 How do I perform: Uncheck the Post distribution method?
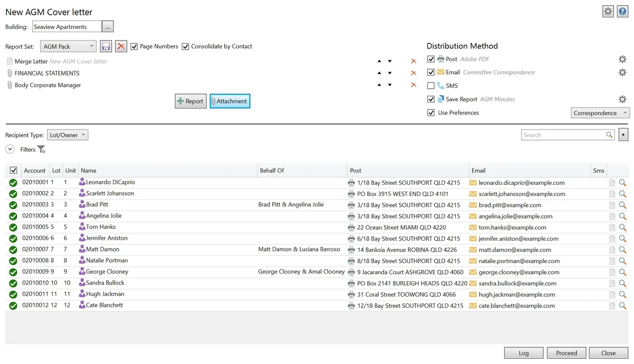(431, 59)
